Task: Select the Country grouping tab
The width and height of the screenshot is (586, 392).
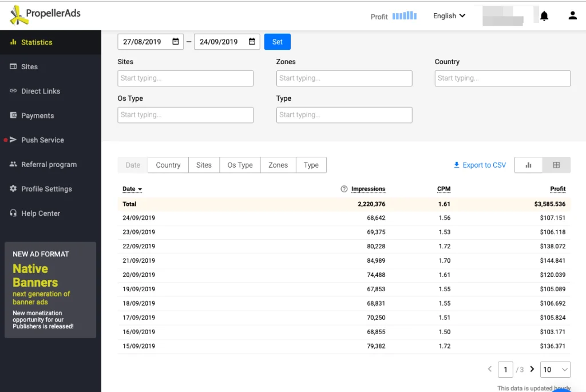Action: tap(168, 165)
